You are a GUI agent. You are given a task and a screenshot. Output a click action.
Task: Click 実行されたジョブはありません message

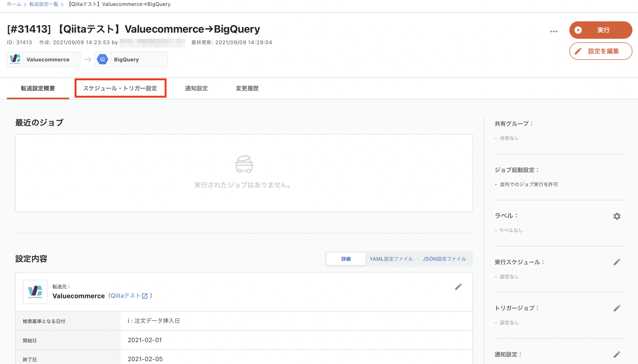pos(242,185)
